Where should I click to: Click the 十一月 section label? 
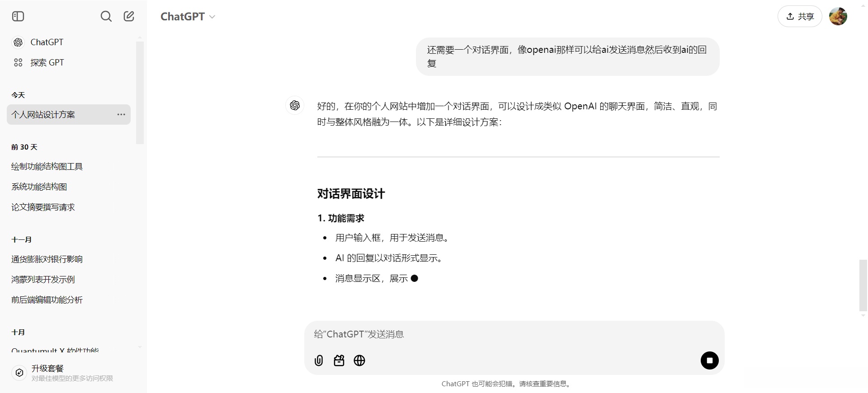coord(21,240)
